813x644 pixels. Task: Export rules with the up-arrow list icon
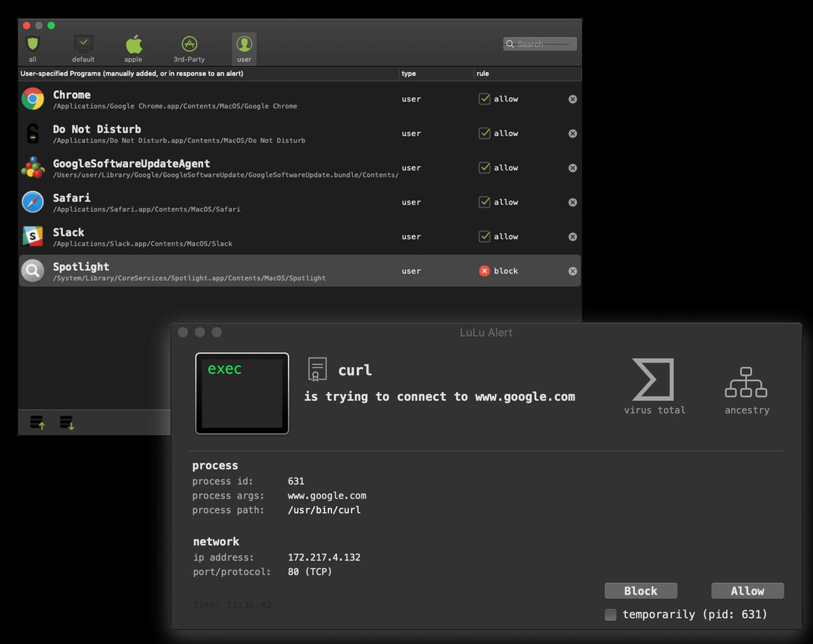coord(39,423)
